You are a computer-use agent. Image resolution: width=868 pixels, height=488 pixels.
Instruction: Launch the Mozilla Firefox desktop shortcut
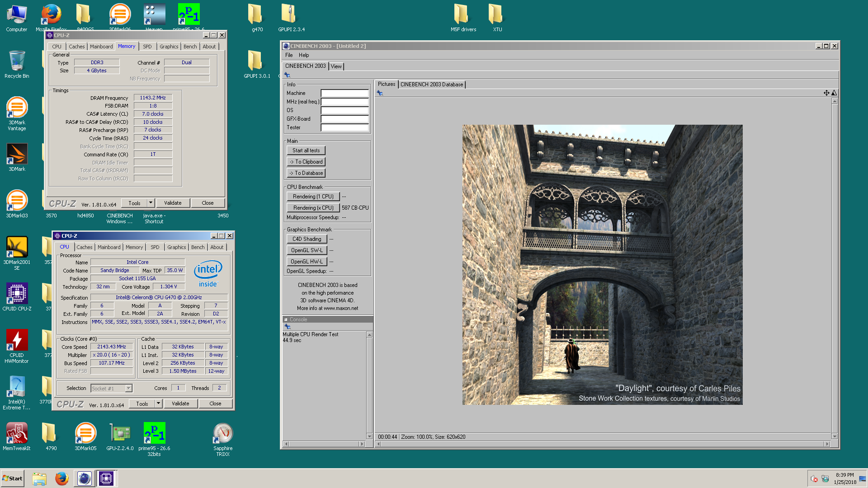(51, 18)
